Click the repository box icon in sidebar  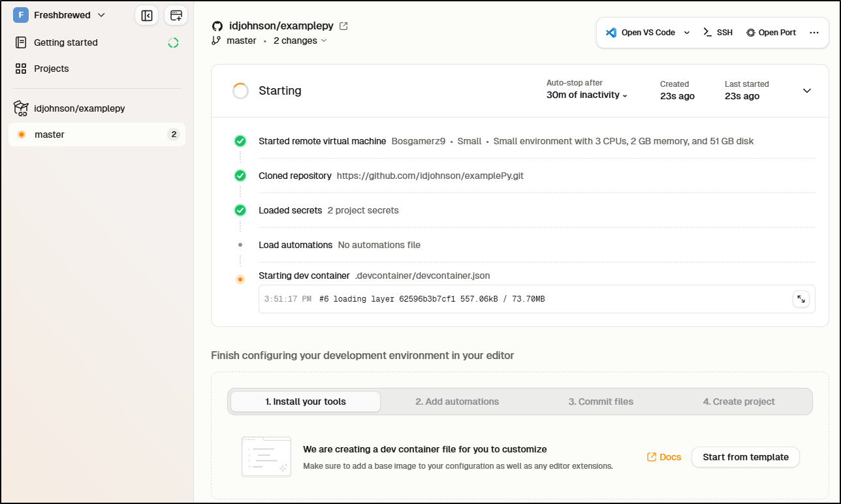tap(22, 108)
